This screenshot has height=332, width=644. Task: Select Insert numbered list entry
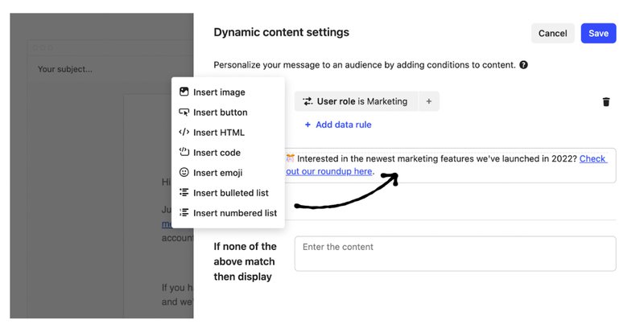228,212
